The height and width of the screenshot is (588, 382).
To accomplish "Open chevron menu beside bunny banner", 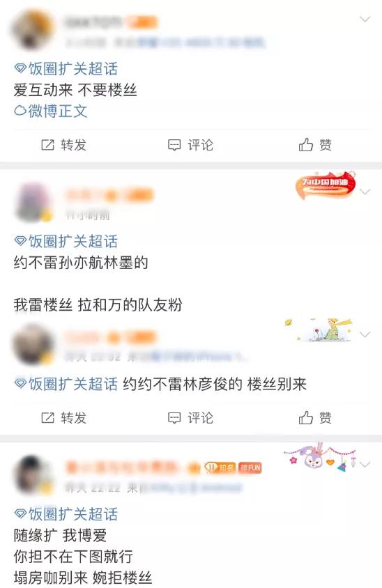I will [x=365, y=465].
